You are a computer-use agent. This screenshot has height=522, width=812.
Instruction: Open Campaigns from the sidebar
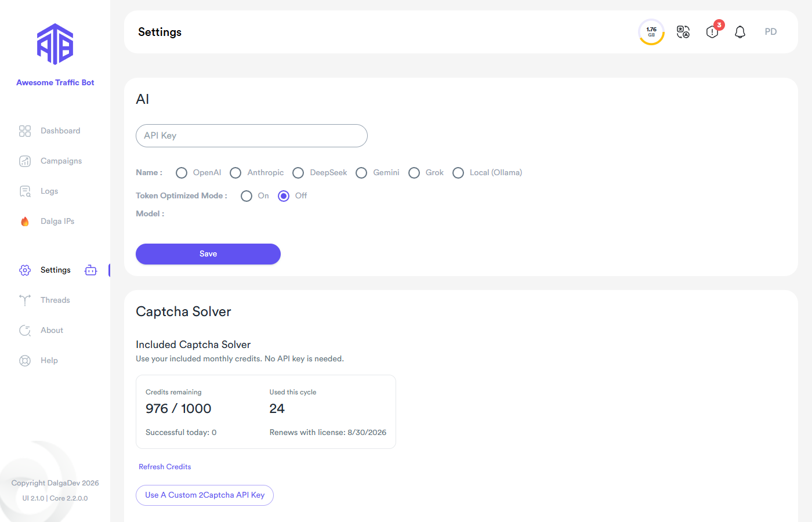coord(61,161)
